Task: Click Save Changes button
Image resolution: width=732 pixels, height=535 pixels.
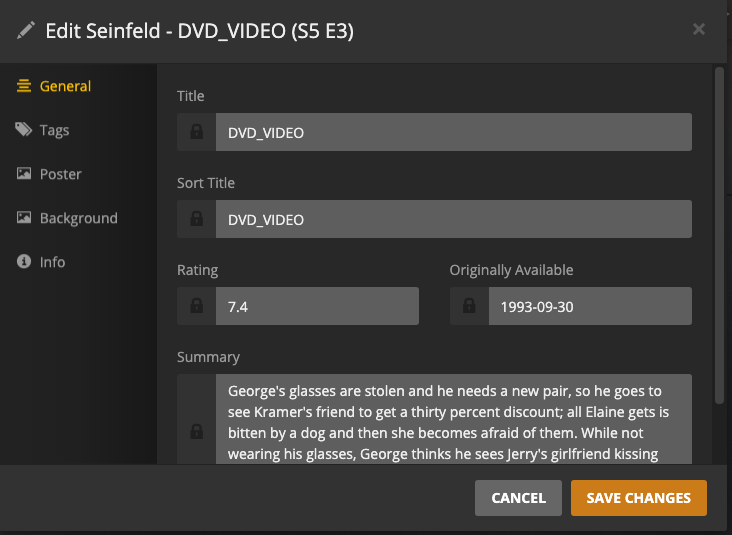Action: (639, 498)
